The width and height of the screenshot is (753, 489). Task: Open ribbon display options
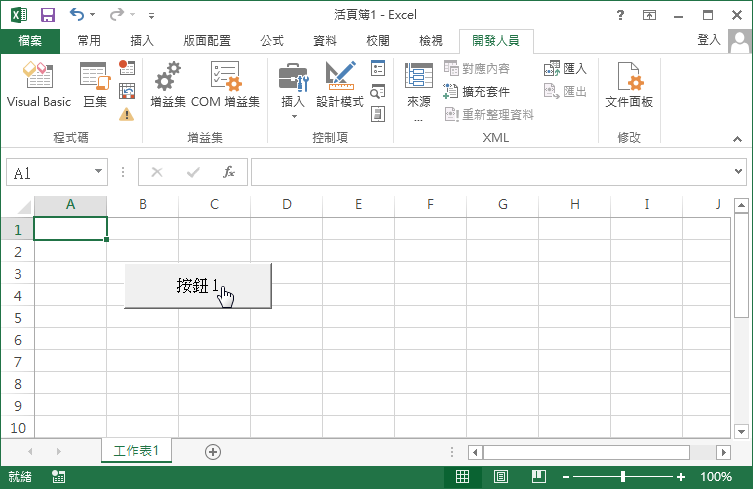tap(649, 15)
